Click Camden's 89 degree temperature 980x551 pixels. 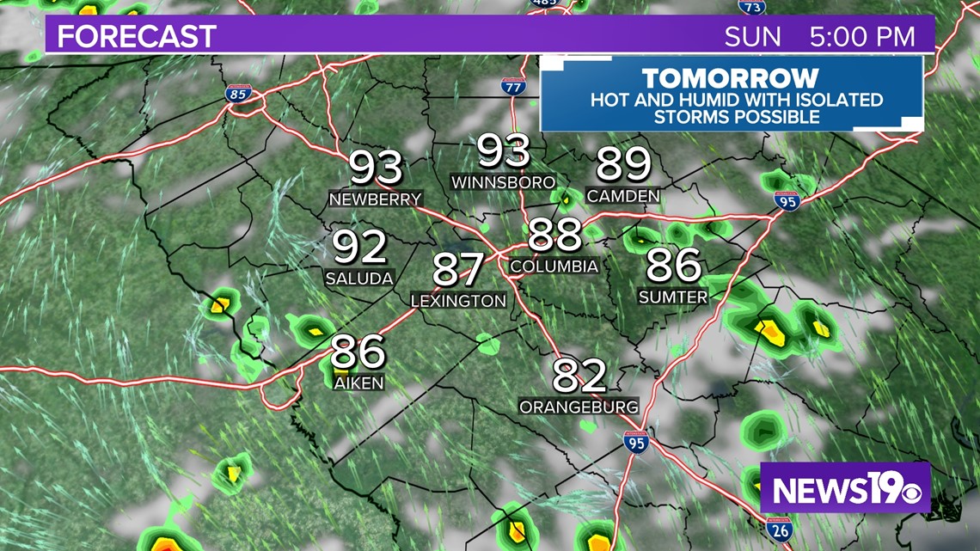pos(623,165)
